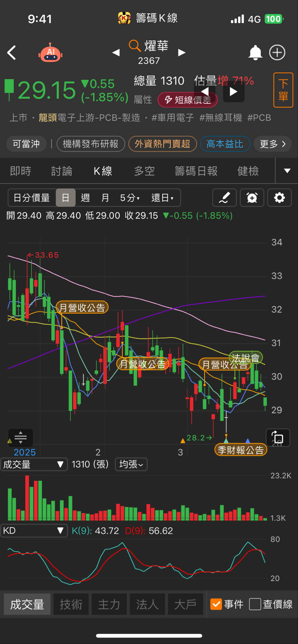Tap the #PCB hashtag
298x644 pixels.
[259, 118]
